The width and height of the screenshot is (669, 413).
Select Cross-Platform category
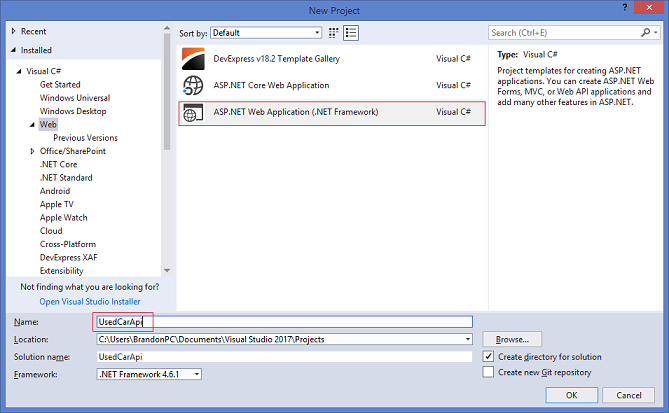pos(68,244)
